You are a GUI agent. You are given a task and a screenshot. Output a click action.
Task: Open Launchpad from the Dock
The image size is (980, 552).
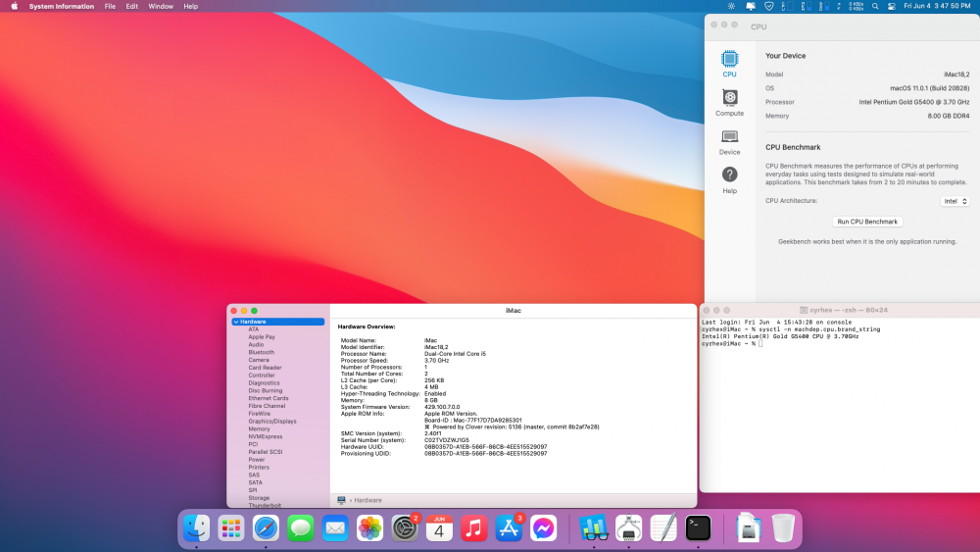pyautogui.click(x=231, y=528)
